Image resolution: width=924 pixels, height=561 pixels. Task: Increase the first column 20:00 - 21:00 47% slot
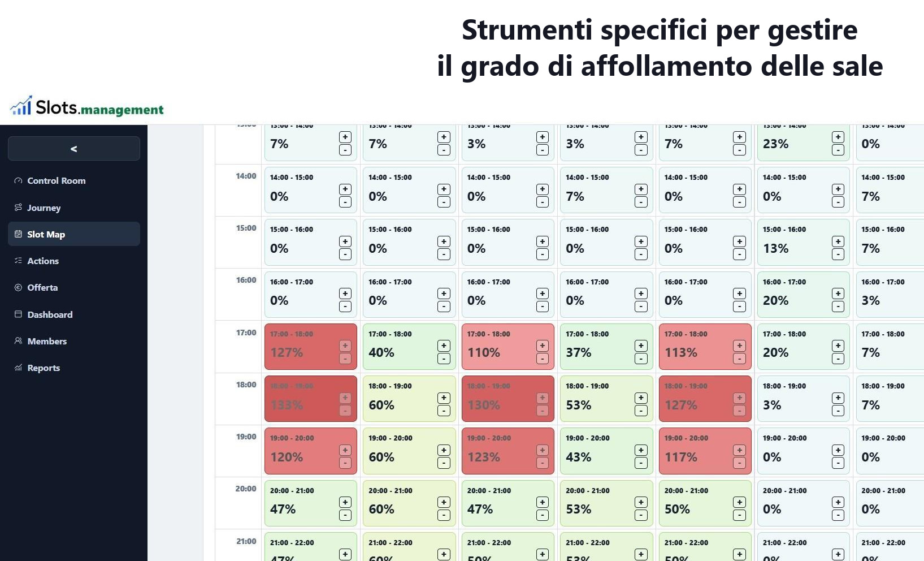pos(345,502)
